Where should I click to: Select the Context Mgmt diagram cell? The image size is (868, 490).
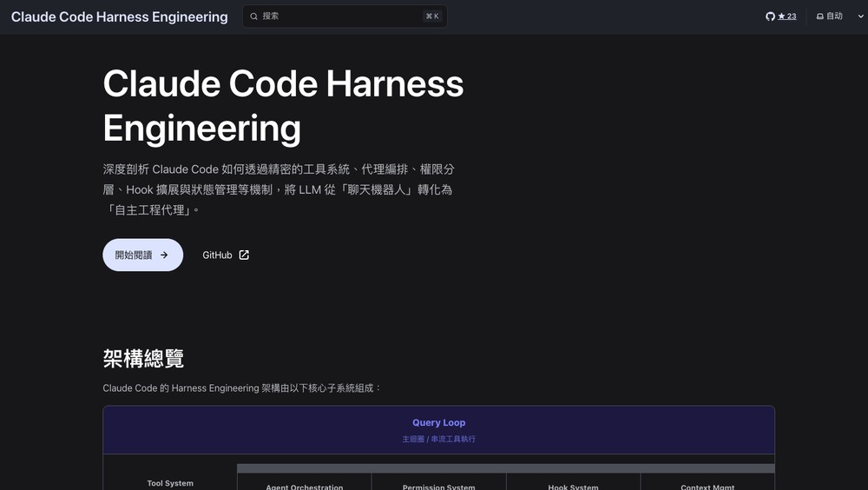coord(707,482)
